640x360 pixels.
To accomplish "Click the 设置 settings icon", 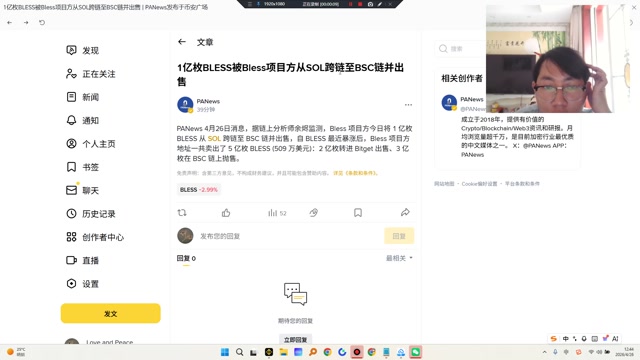I will [71, 284].
